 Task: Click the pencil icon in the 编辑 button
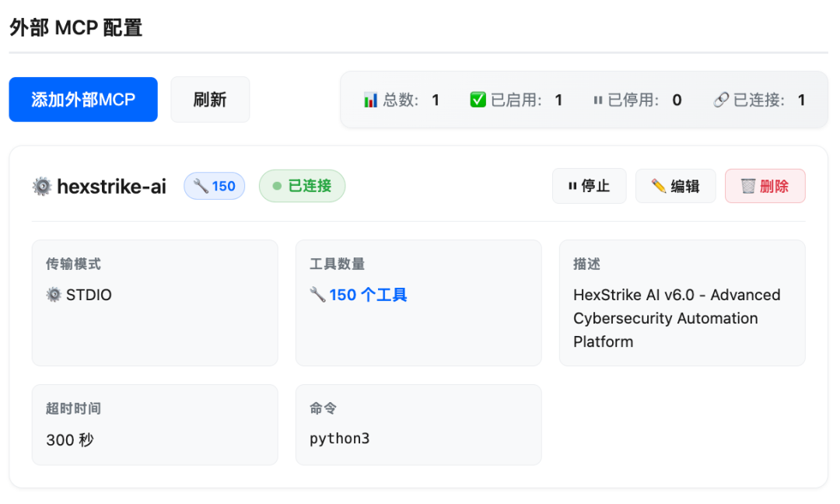(x=659, y=186)
